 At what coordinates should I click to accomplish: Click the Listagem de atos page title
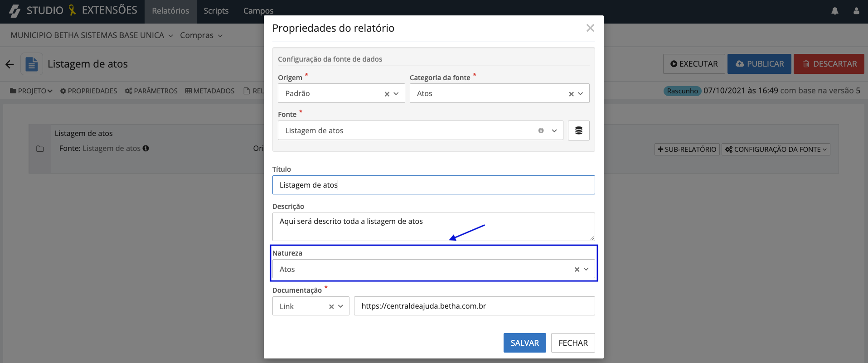point(88,64)
